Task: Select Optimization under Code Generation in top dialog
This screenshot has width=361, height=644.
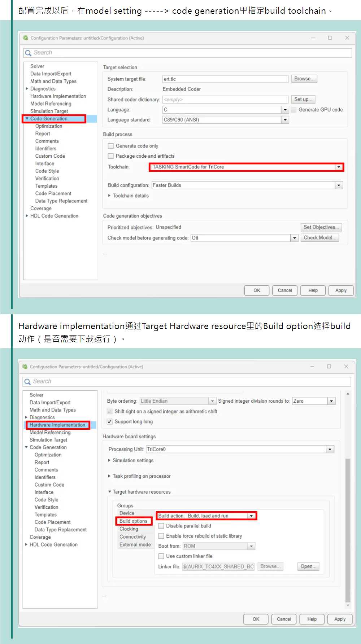Action: point(49,126)
